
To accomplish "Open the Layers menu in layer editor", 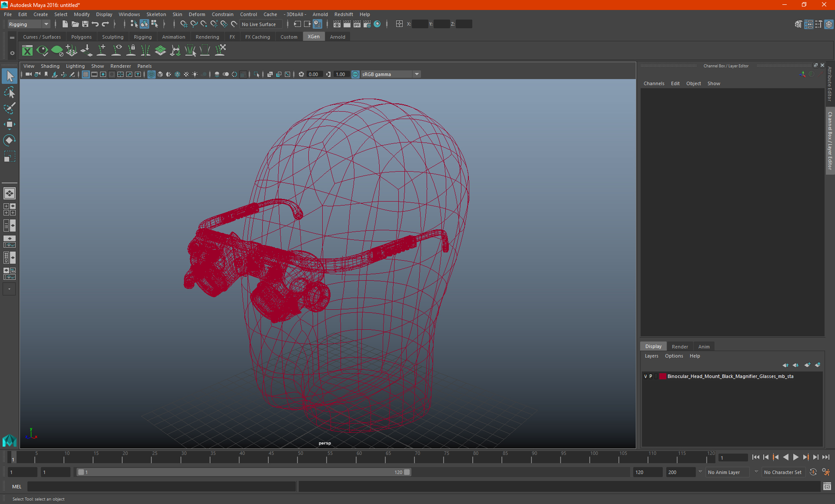I will point(651,356).
